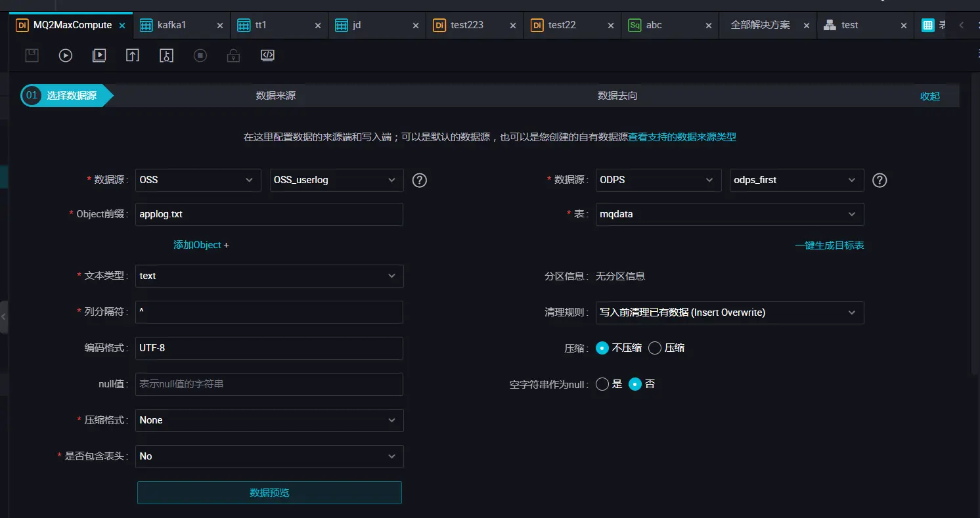Expand the 文本类型 dropdown showing text

(x=269, y=276)
